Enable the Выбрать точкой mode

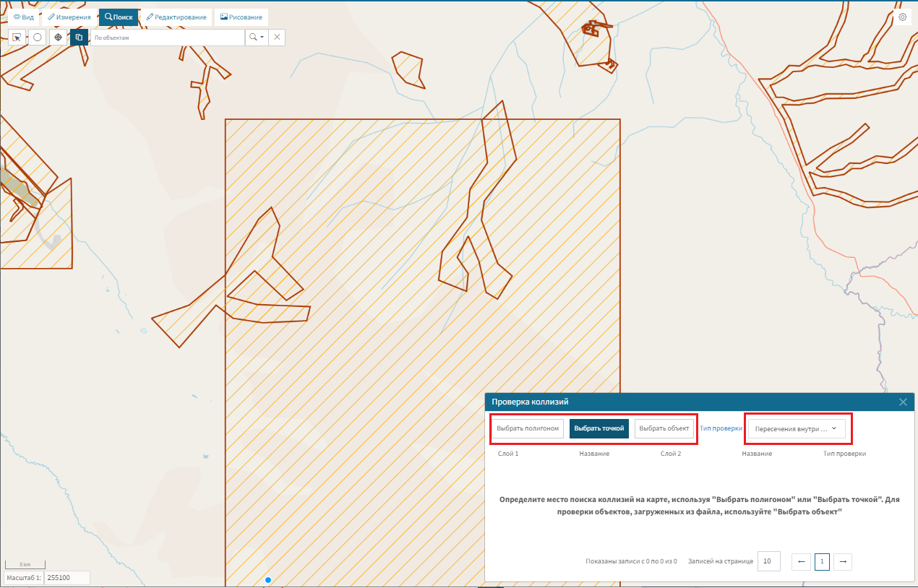coord(599,428)
